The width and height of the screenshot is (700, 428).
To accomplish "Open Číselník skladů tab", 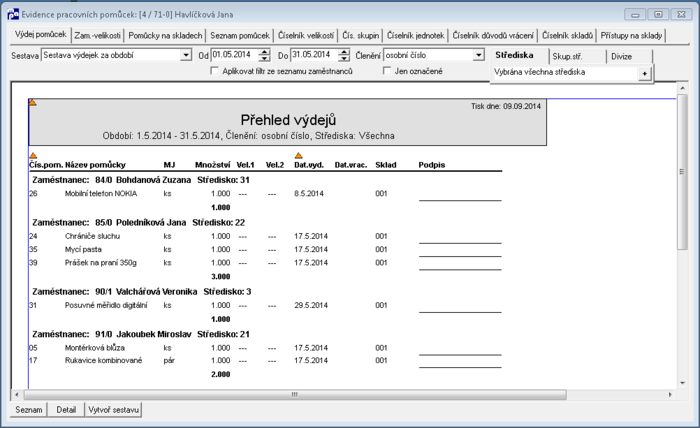I will click(567, 36).
